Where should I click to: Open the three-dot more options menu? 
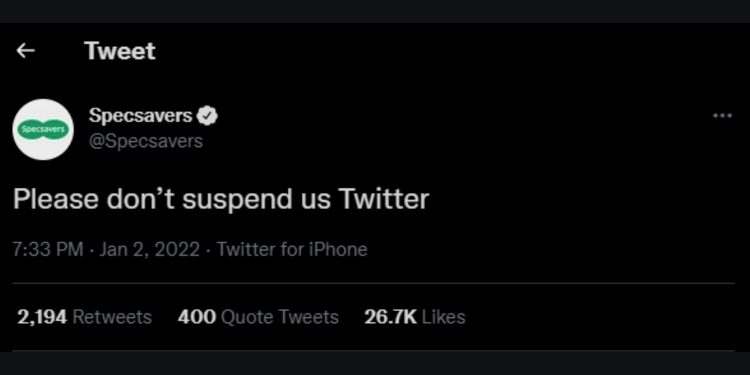[x=722, y=116]
